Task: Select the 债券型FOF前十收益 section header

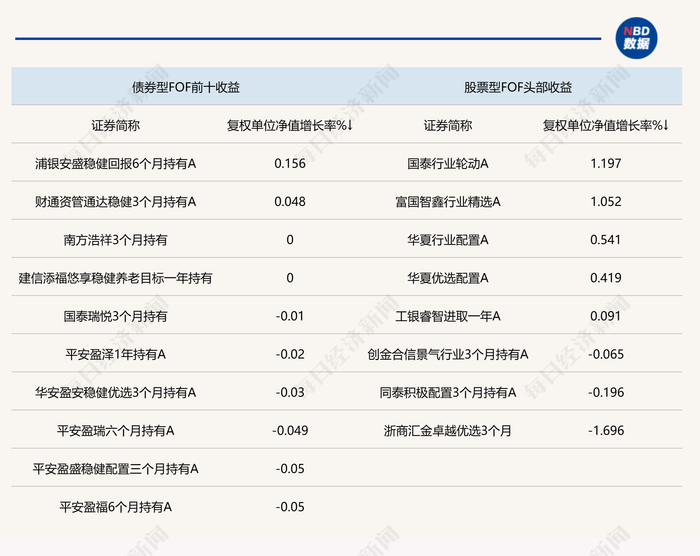Action: 186,87
